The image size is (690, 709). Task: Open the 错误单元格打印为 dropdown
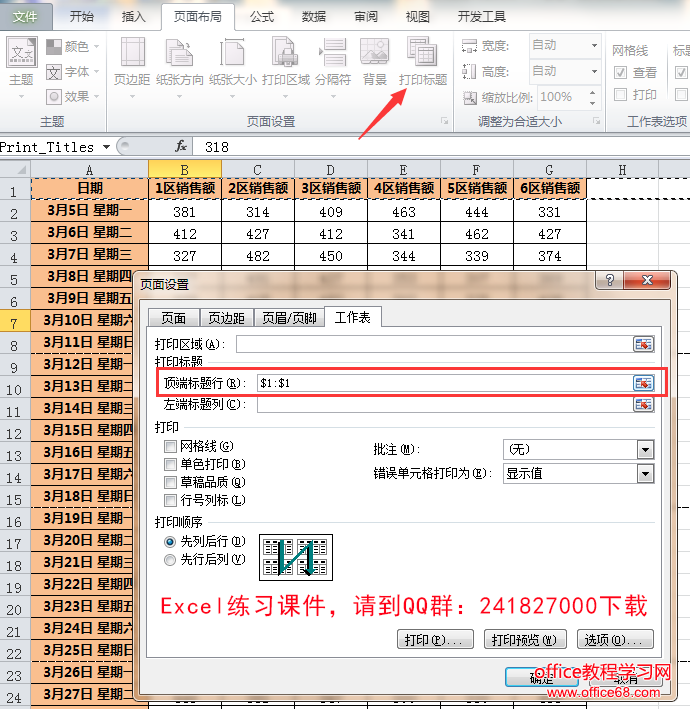click(645, 474)
